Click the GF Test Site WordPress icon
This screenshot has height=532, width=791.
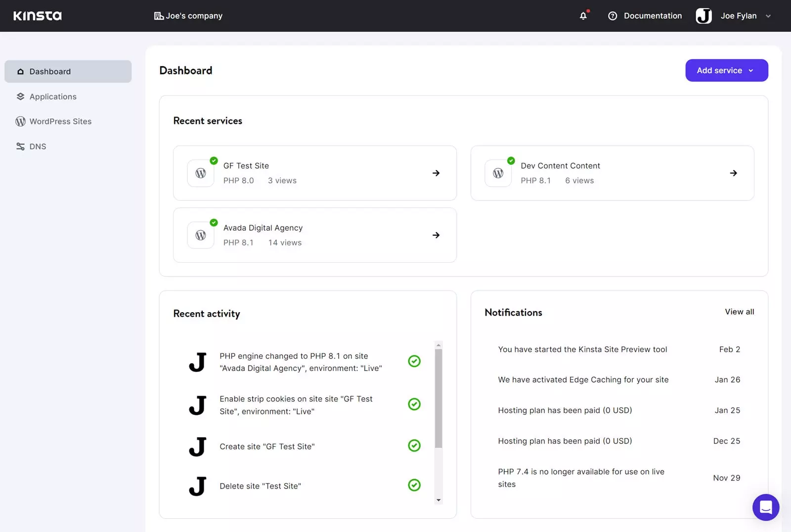click(x=201, y=173)
